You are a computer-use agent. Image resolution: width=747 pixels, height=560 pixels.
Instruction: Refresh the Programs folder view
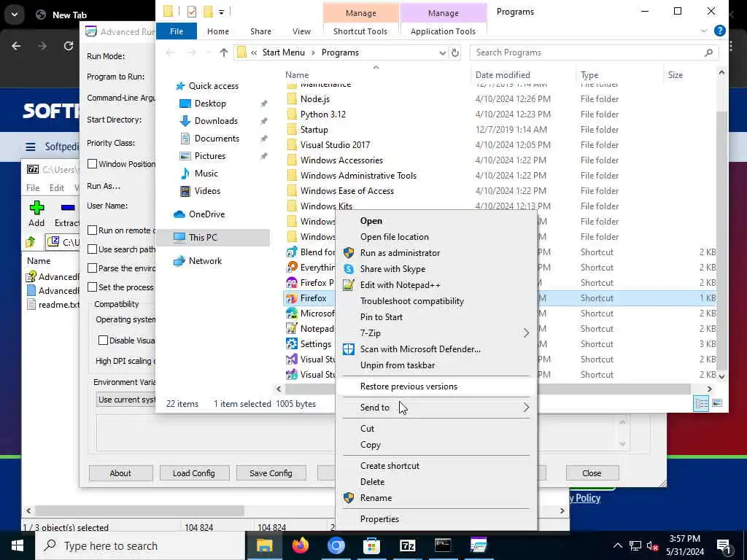coord(455,52)
